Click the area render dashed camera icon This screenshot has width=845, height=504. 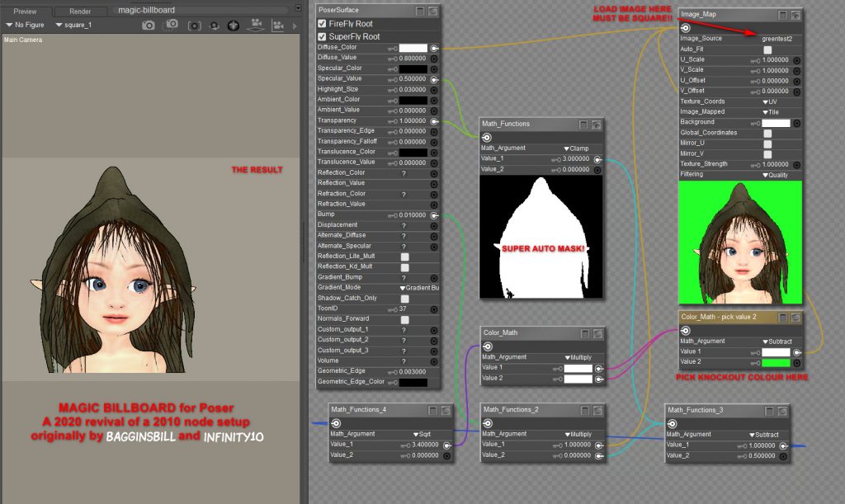(194, 26)
